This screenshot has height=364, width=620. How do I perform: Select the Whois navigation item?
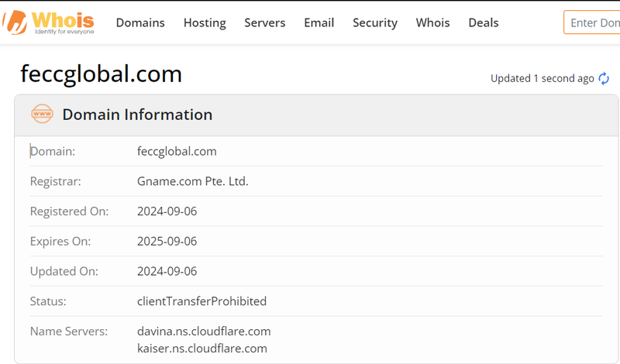[432, 22]
